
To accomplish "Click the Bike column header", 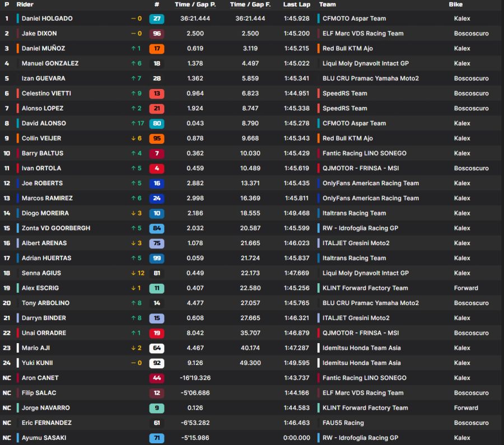I will click(x=456, y=4).
